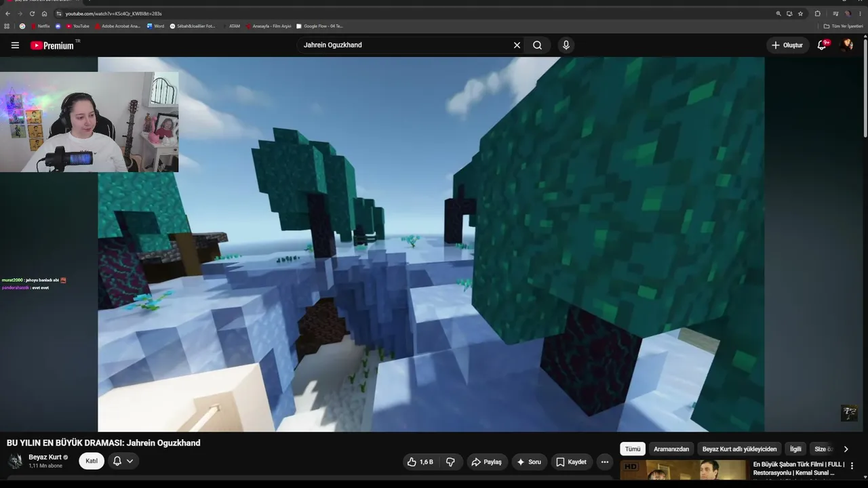Click the Minecraft video player
Image resolution: width=868 pixels, height=488 pixels.
(x=431, y=244)
